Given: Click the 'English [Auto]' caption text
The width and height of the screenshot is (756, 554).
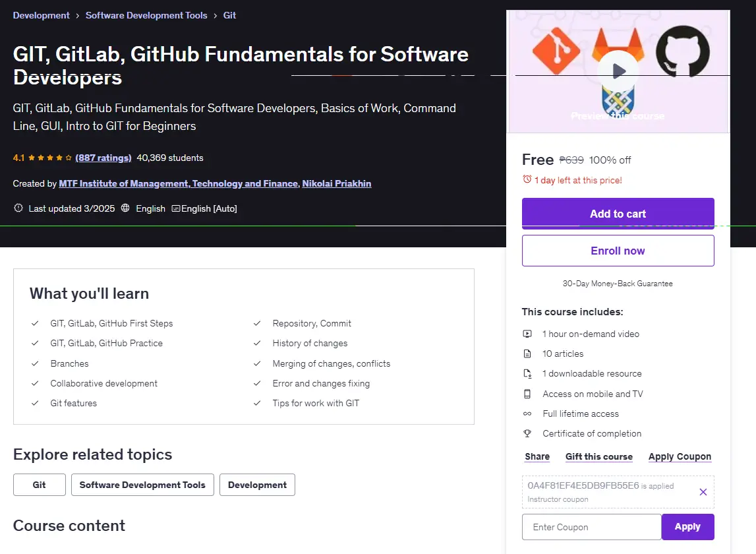Looking at the screenshot, I should point(209,208).
